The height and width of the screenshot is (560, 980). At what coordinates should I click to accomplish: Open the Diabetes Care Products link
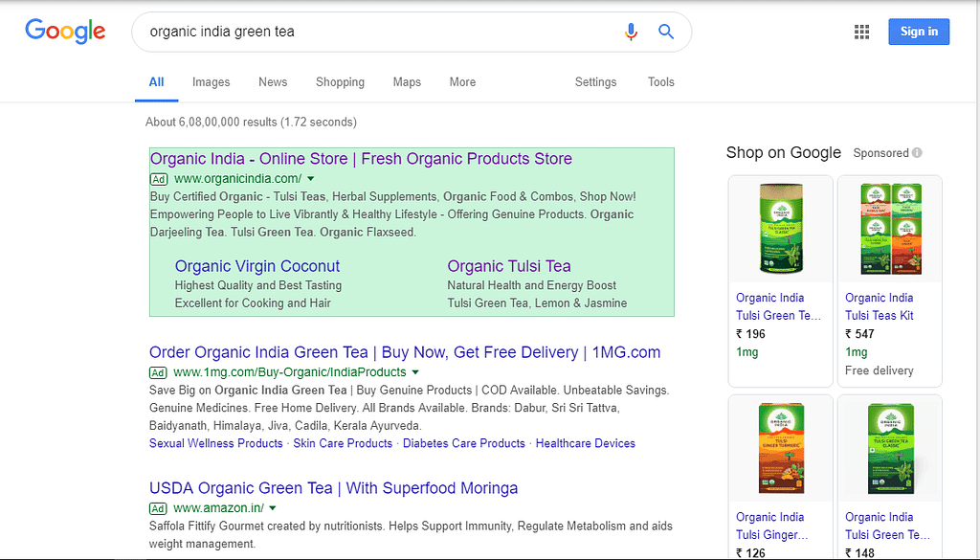point(464,443)
